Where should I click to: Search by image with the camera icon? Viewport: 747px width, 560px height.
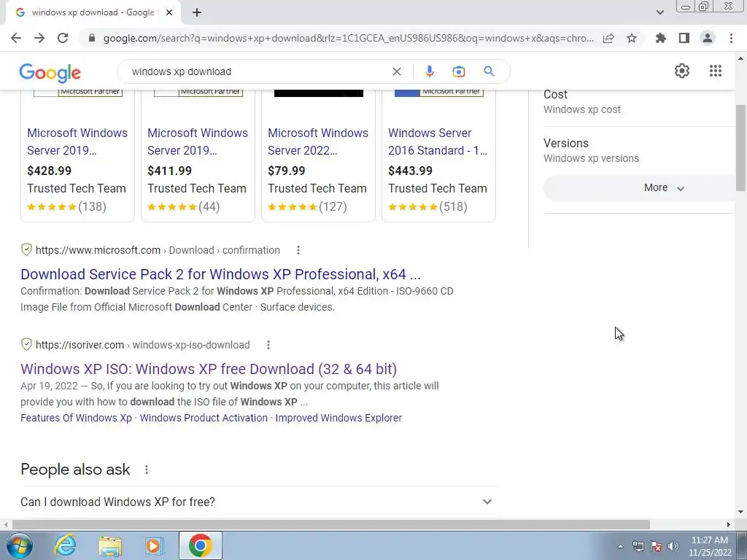pos(458,71)
